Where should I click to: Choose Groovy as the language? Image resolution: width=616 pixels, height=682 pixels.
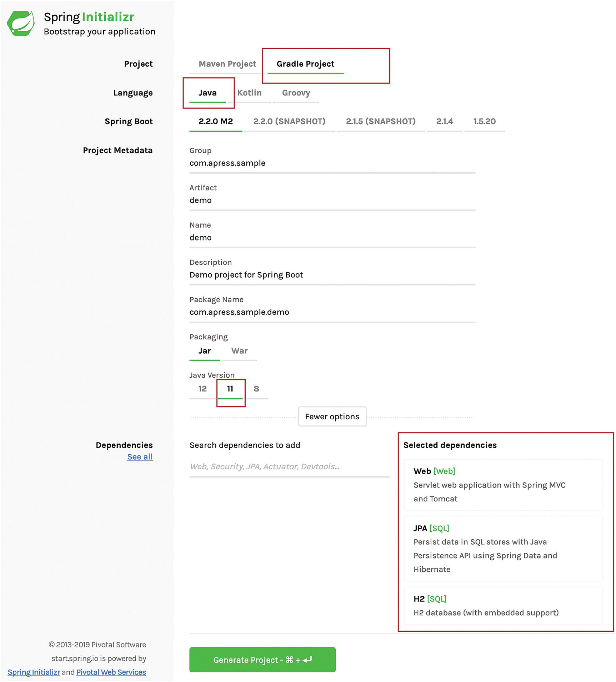coord(296,93)
